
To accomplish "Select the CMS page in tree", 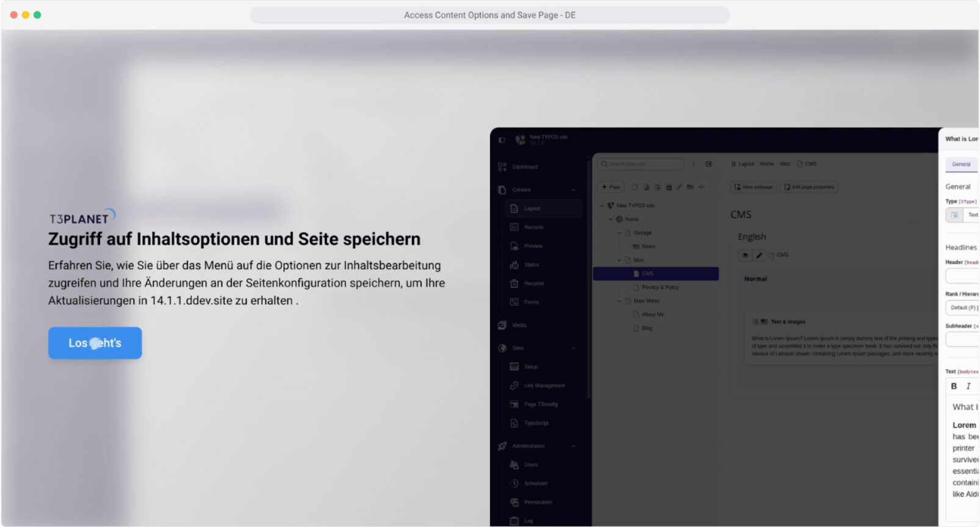I will pos(656,274).
